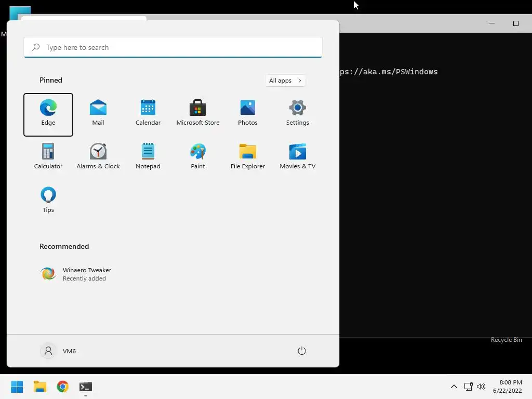Open the clock showing 8:08 PM
Screen dimensions: 532x399
[507, 387]
